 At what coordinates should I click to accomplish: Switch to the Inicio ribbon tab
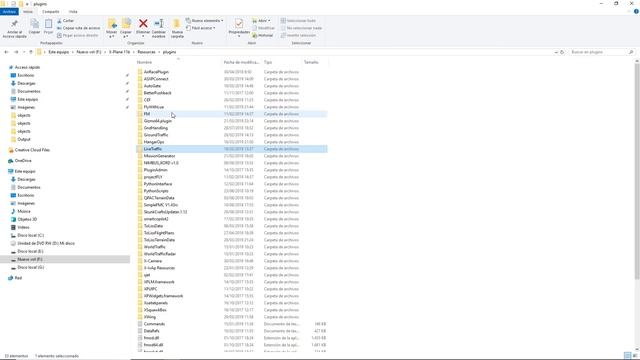(28, 12)
